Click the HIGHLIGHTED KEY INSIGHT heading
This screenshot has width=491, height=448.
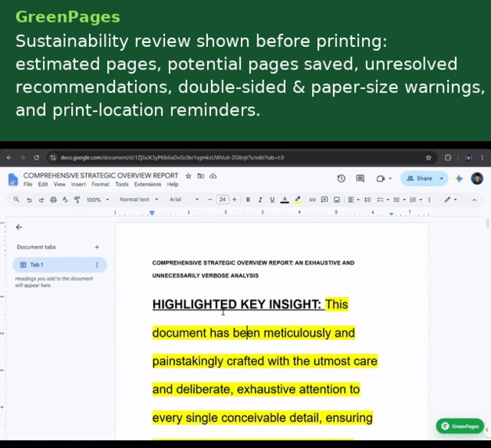click(237, 304)
